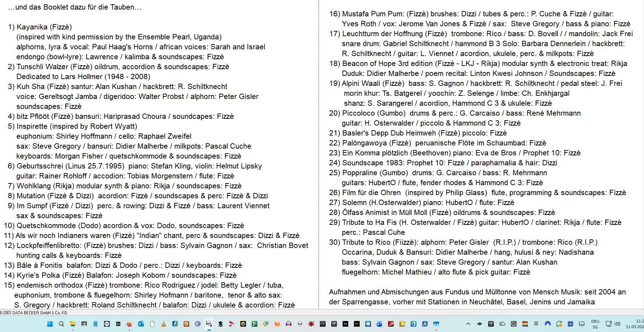644x332 pixels.
Task: Open Outlook from the taskbar
Action: click(141, 324)
